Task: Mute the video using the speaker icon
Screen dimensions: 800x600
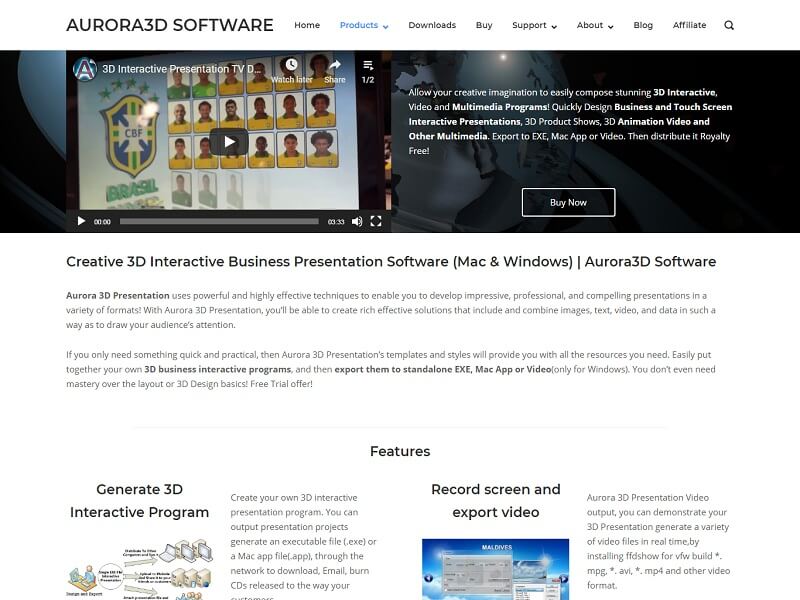Action: tap(357, 221)
